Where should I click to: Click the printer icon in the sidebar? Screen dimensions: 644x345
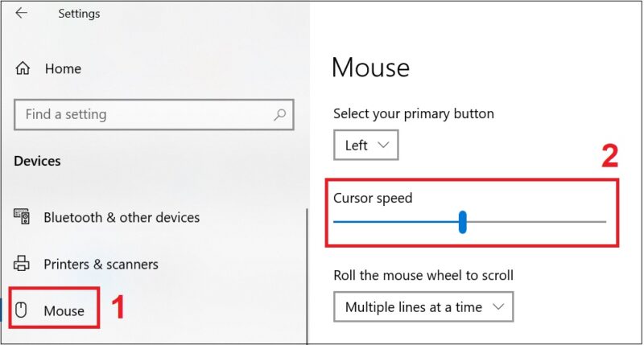[x=22, y=264]
